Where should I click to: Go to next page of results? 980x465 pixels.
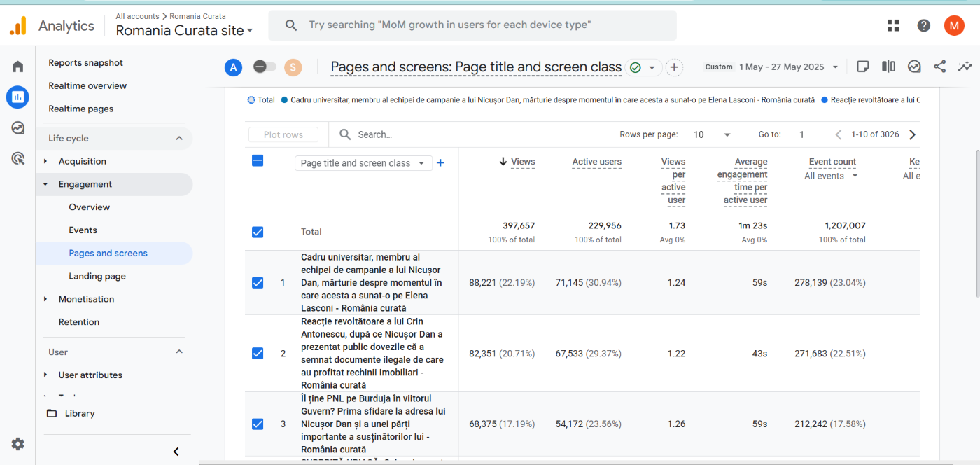[x=912, y=134]
